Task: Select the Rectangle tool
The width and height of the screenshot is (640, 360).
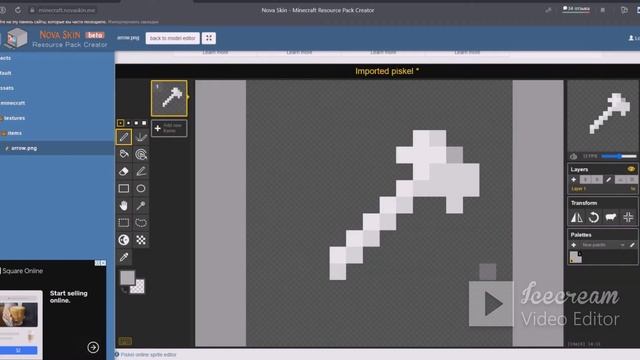Action: pos(124,189)
